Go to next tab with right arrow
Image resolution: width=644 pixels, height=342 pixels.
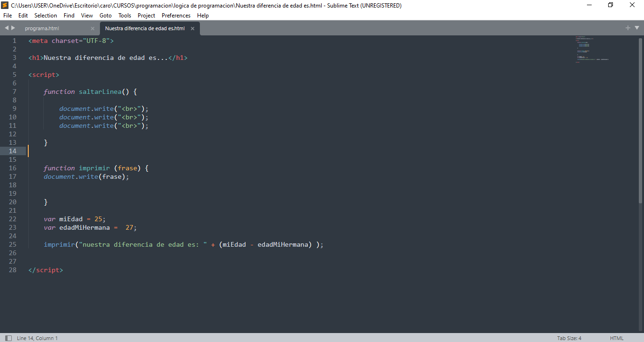(x=13, y=28)
